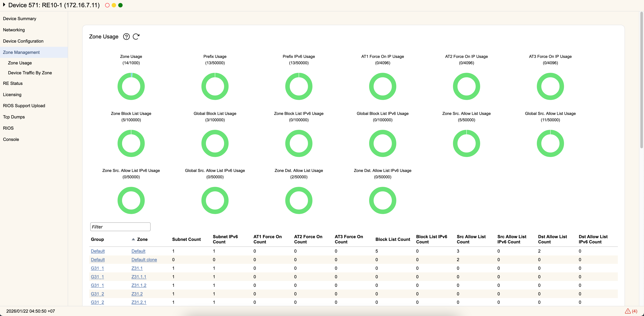644x316 pixels.
Task: Sort by Group column header
Action: [97, 239]
